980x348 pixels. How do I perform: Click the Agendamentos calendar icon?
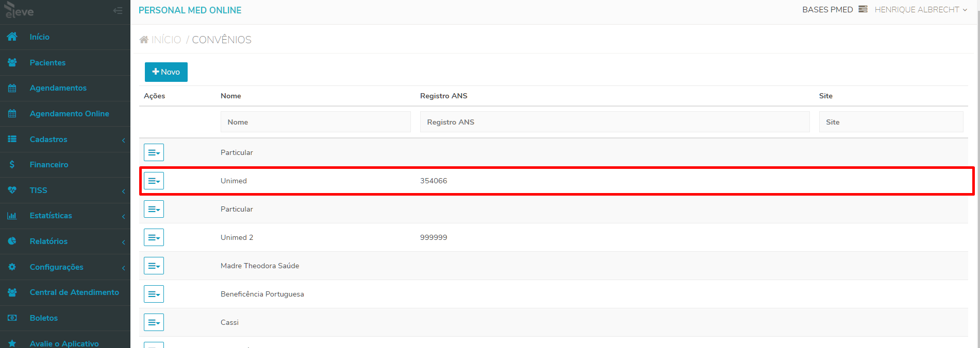[x=12, y=88]
